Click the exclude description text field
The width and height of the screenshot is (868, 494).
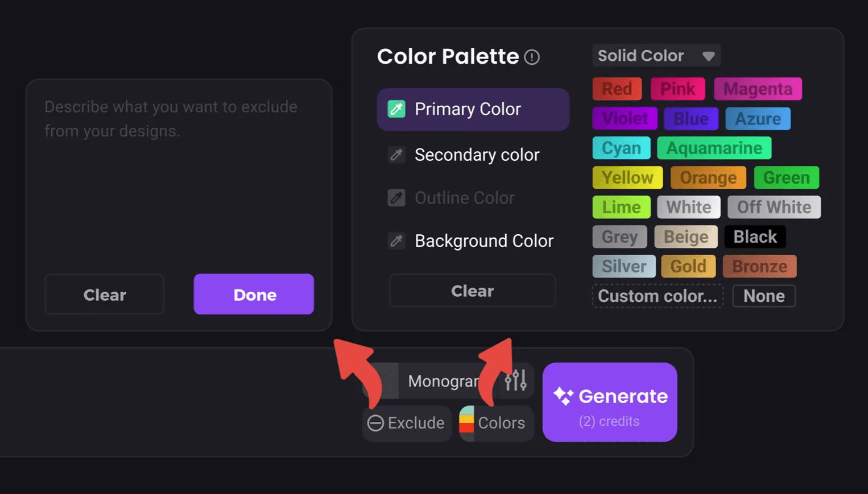point(179,171)
